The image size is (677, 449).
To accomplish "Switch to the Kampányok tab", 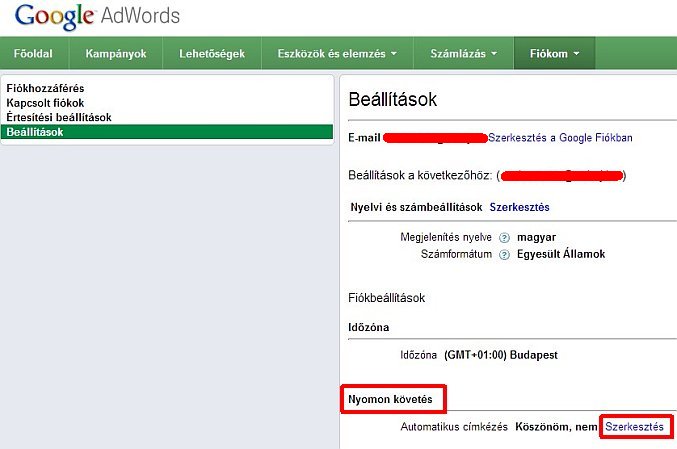I will (x=115, y=53).
